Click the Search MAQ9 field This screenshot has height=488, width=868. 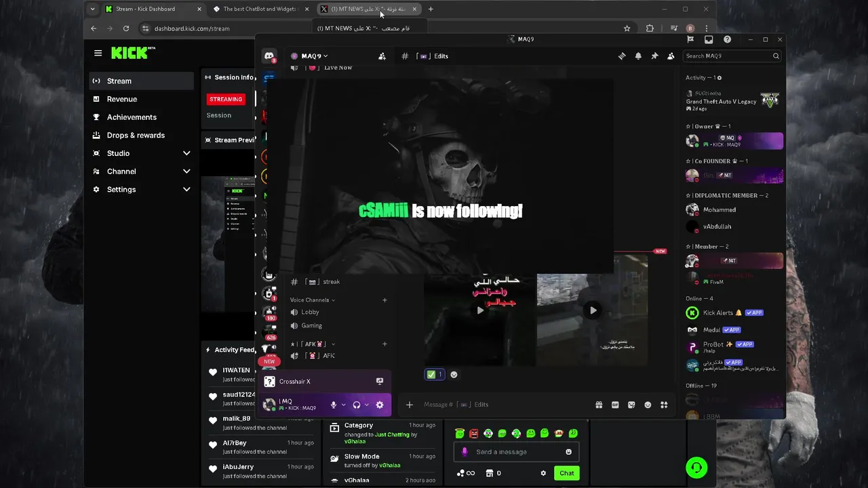pyautogui.click(x=732, y=56)
